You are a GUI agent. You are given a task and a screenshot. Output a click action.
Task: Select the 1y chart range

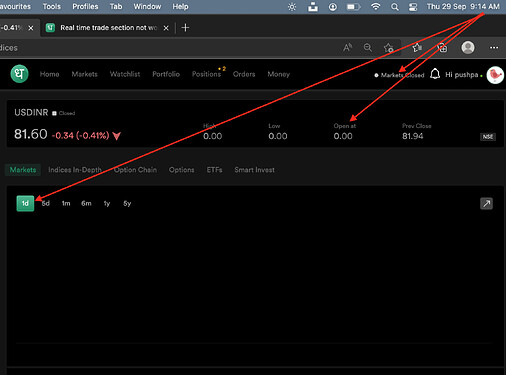107,203
